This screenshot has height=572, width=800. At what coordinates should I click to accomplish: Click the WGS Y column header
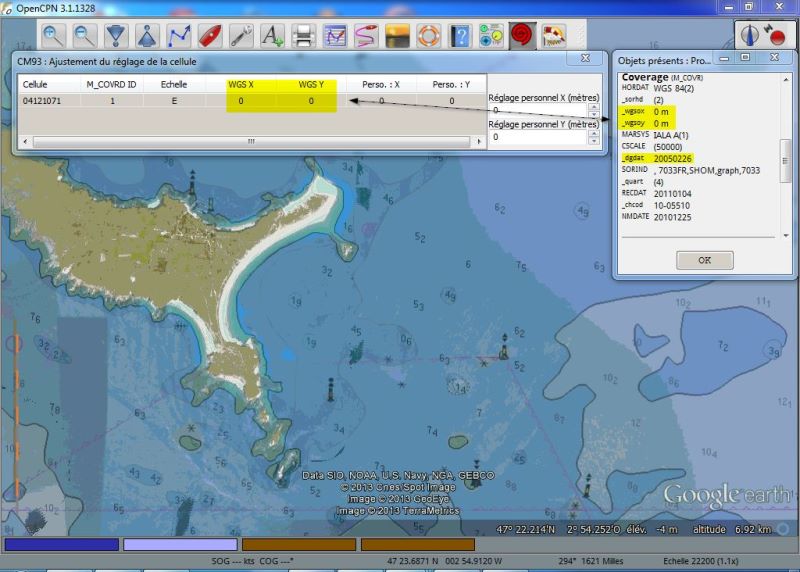point(311,84)
